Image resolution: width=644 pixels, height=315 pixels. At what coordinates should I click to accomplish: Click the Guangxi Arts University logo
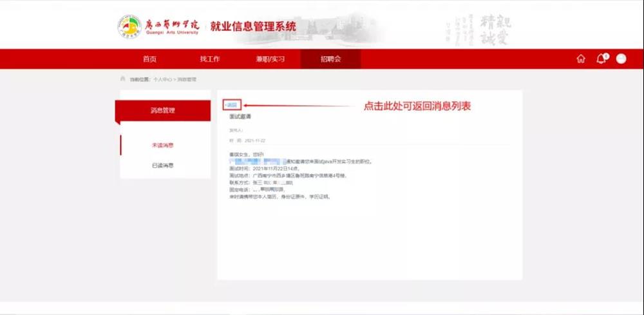(x=129, y=26)
